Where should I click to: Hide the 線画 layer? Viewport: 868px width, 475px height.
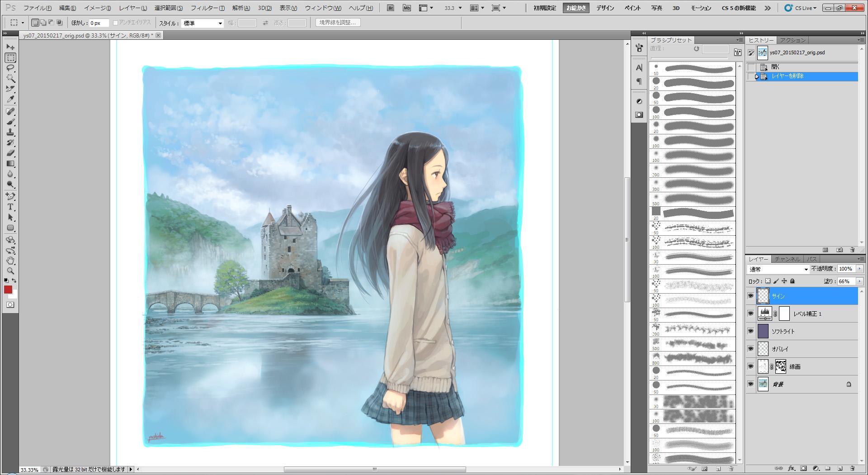(x=750, y=366)
